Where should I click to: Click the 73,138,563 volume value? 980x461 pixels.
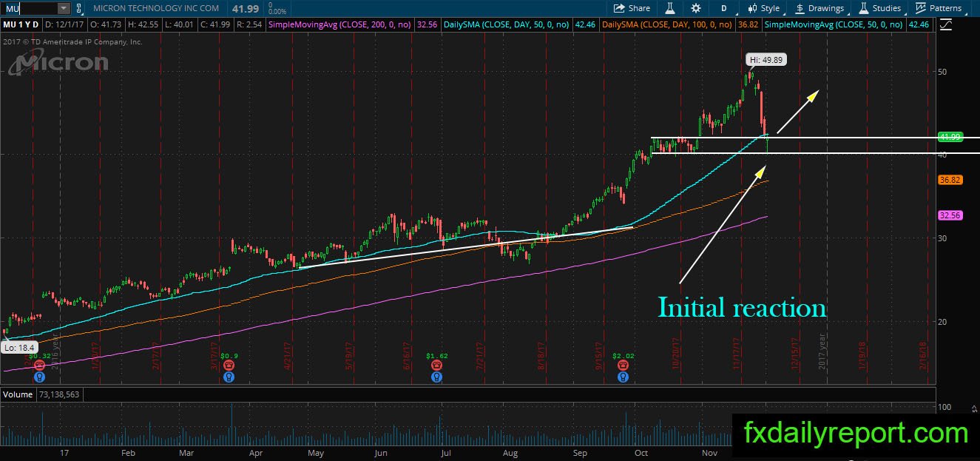coord(58,394)
